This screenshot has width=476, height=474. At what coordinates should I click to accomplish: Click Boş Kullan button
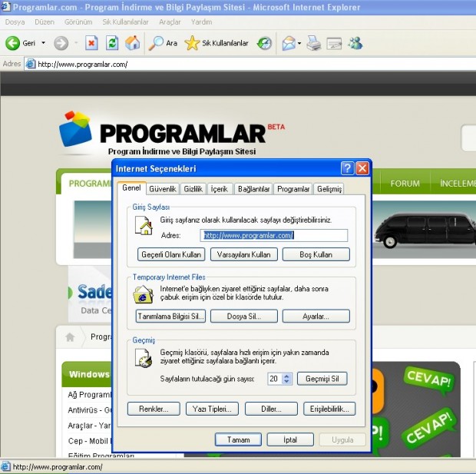point(316,254)
